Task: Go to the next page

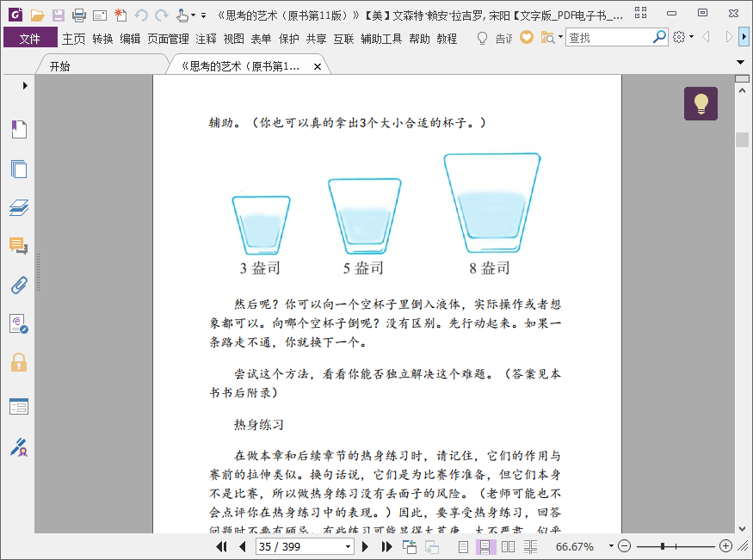Action: pos(365,546)
